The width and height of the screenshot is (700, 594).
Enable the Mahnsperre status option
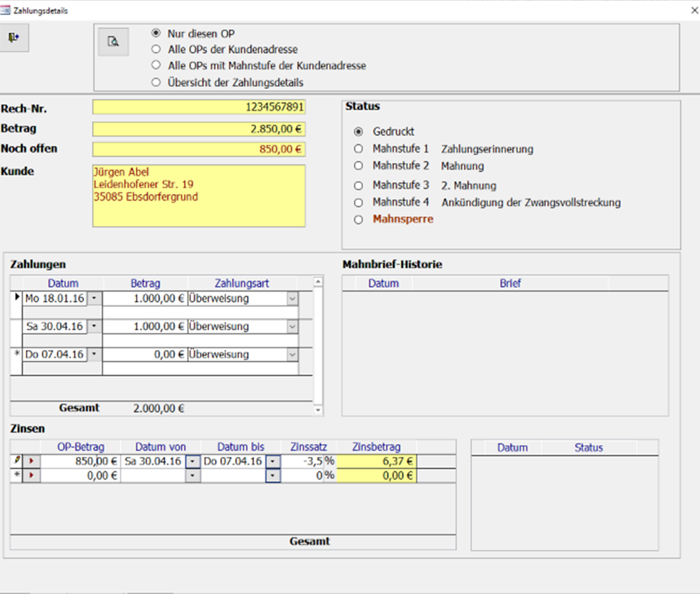click(x=359, y=220)
